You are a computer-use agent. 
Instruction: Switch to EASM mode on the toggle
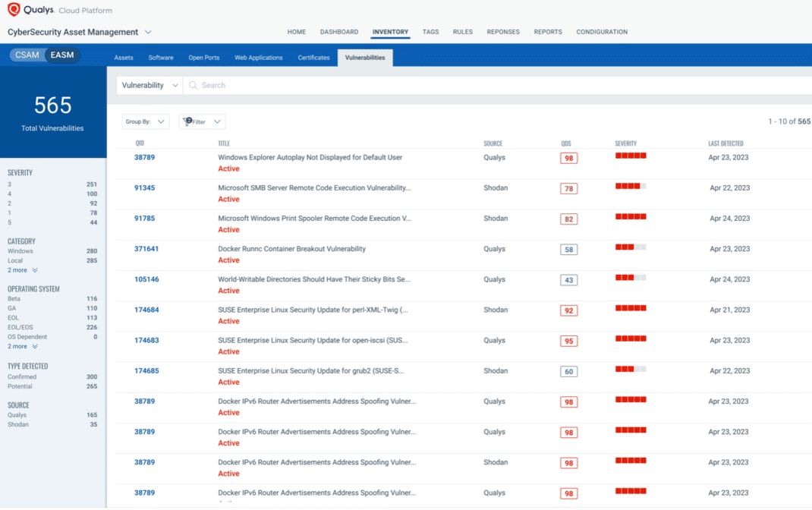62,55
